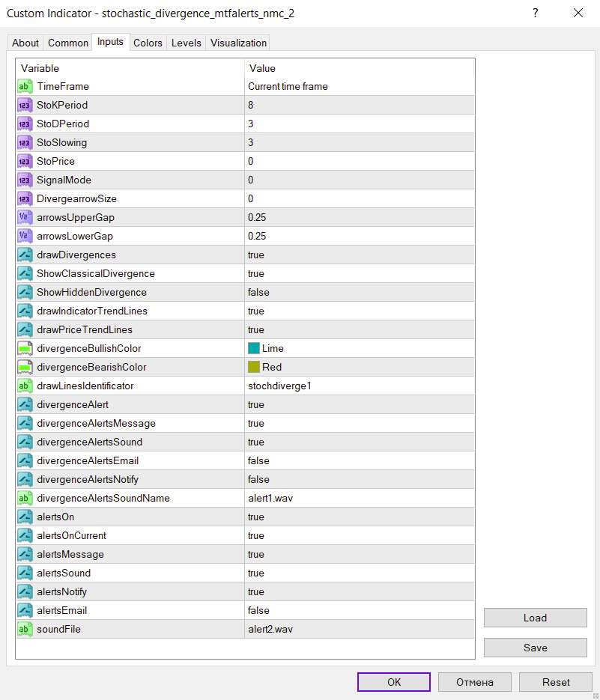Click the integer icon next to StoKPeriod
600x700 pixels.
coord(25,105)
